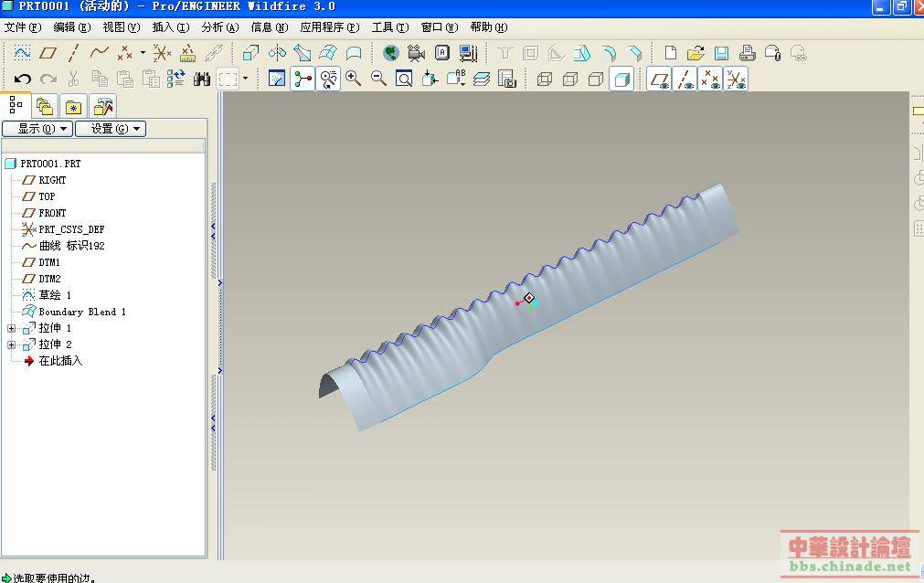Click the Datum Plane tool
Viewport: 924px width, 583px height.
[48, 53]
